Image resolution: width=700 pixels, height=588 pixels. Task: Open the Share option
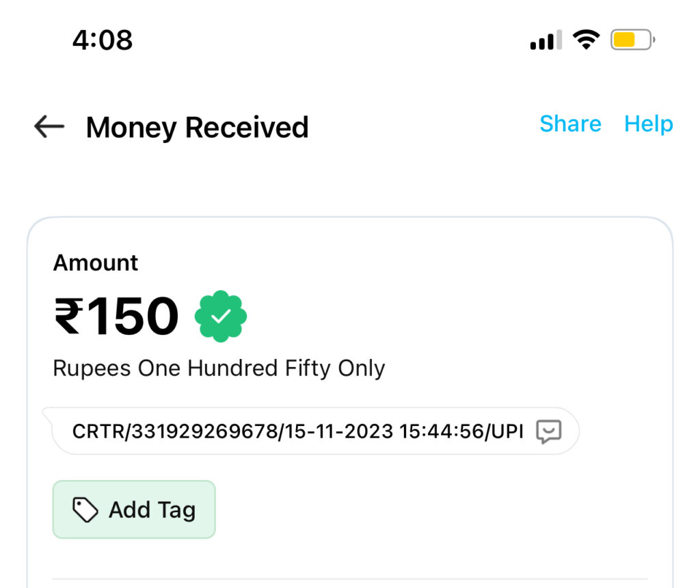(x=570, y=124)
